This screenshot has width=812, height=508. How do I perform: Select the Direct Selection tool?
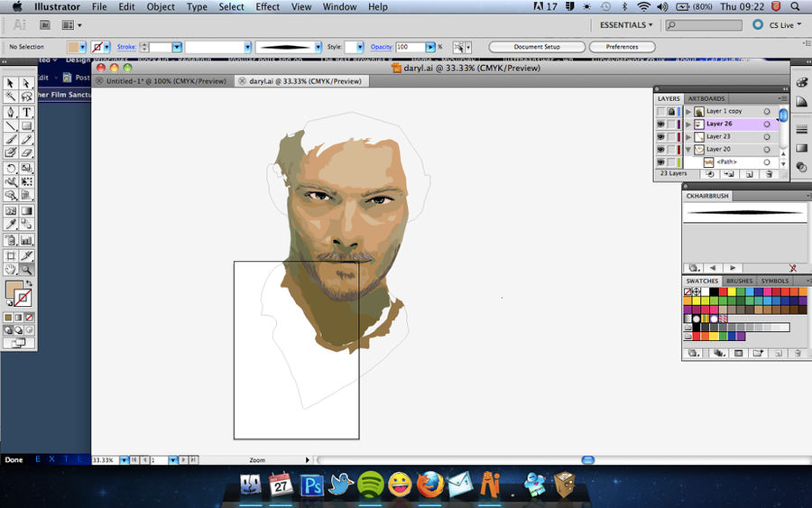[26, 83]
